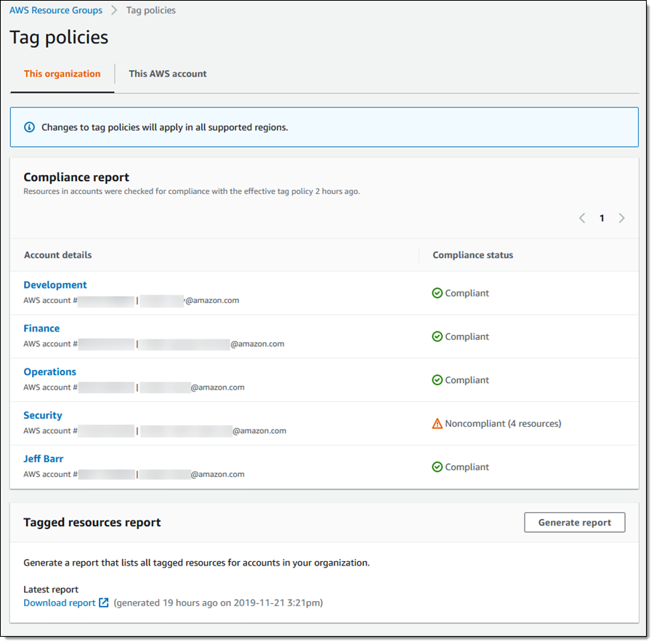This screenshot has height=644, width=654.
Task: Open the Download report link
Action: tap(60, 603)
